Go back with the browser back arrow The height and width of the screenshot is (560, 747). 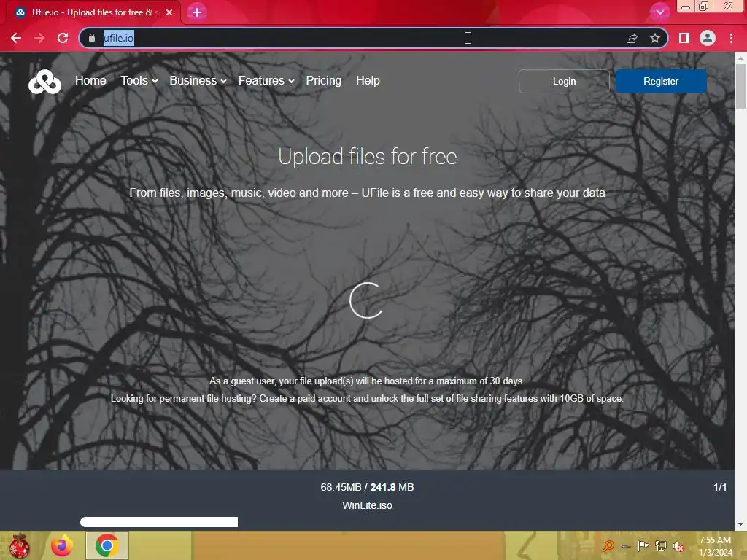click(x=16, y=38)
